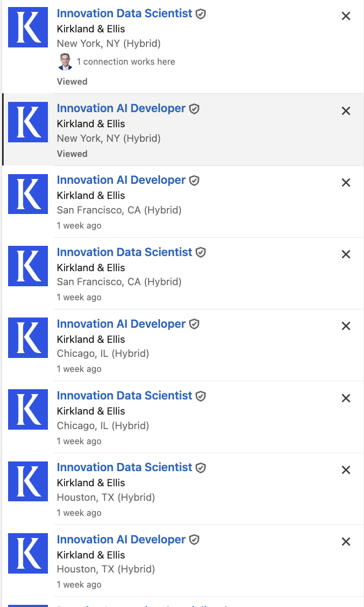Open the Innovation AI Developer Houston job posting

pos(121,539)
